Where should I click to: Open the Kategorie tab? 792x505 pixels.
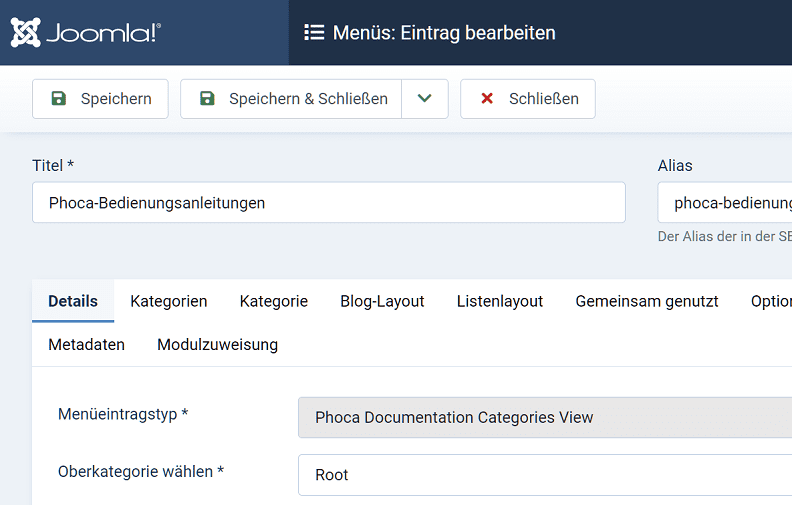click(x=274, y=301)
